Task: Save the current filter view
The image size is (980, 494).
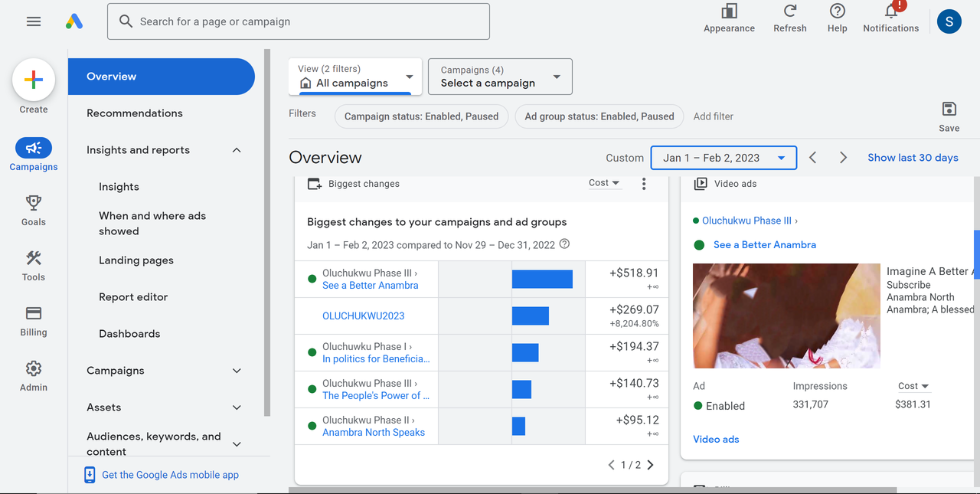Action: click(949, 116)
